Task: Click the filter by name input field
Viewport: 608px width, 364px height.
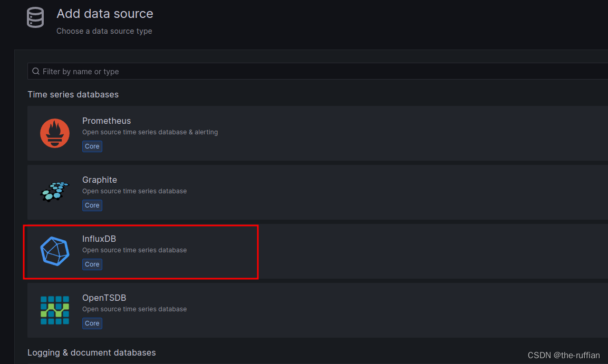Action: click(x=211, y=71)
